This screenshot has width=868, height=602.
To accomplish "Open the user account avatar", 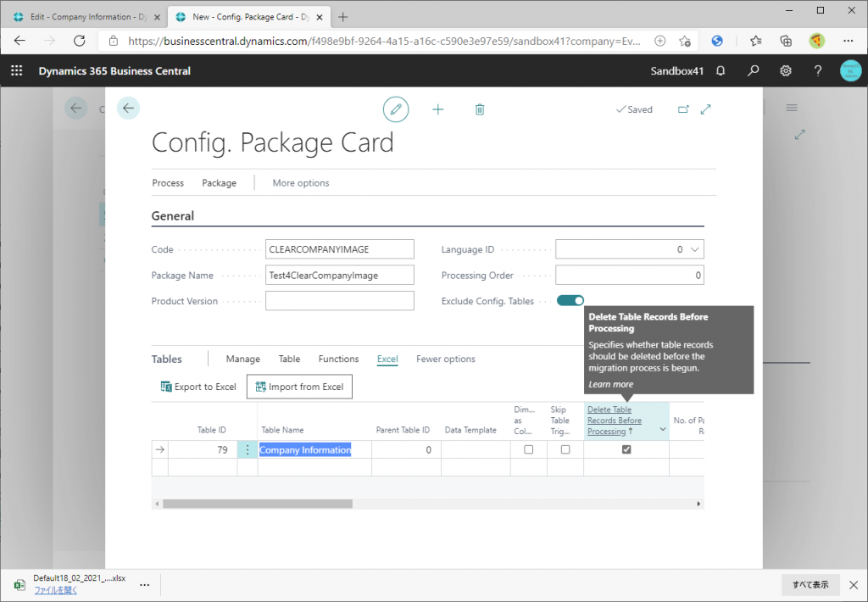I will click(x=850, y=70).
